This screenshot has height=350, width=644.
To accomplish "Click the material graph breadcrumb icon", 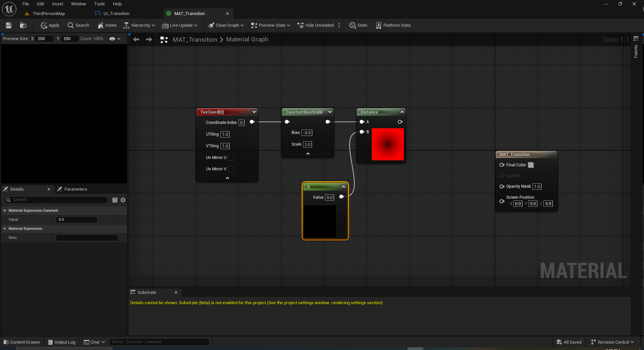I will tap(164, 39).
